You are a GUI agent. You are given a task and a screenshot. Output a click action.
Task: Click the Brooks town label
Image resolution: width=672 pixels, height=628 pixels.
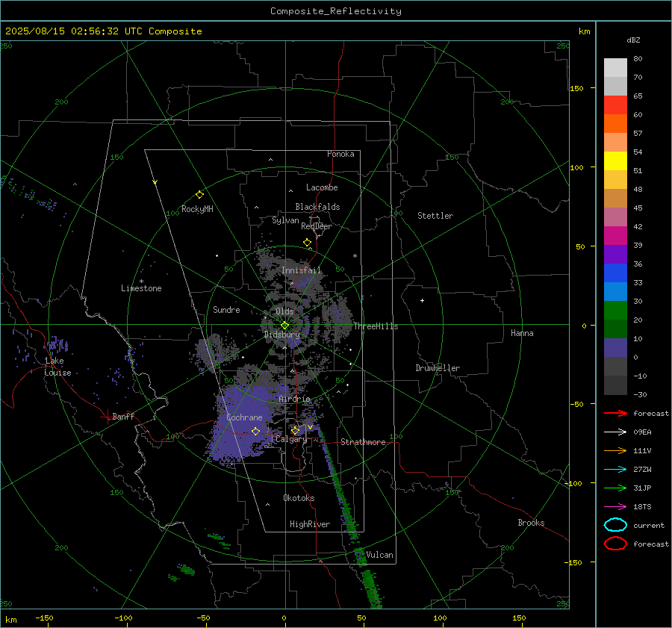click(x=531, y=523)
